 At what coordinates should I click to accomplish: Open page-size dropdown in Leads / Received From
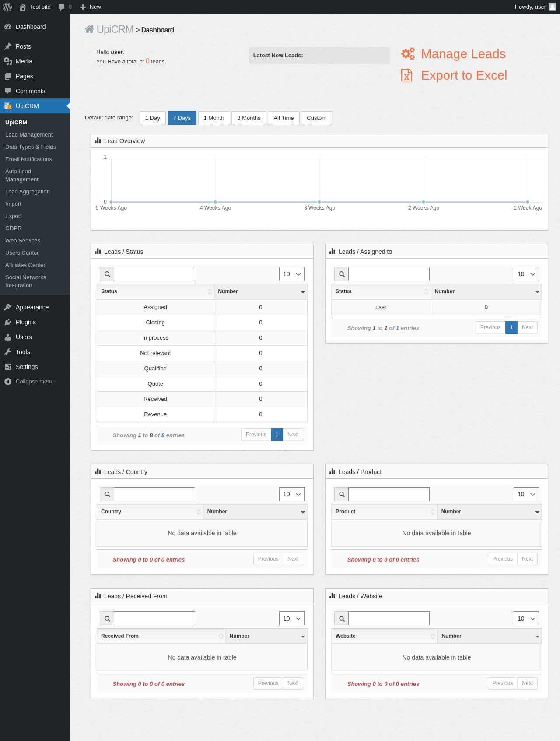pos(292,618)
